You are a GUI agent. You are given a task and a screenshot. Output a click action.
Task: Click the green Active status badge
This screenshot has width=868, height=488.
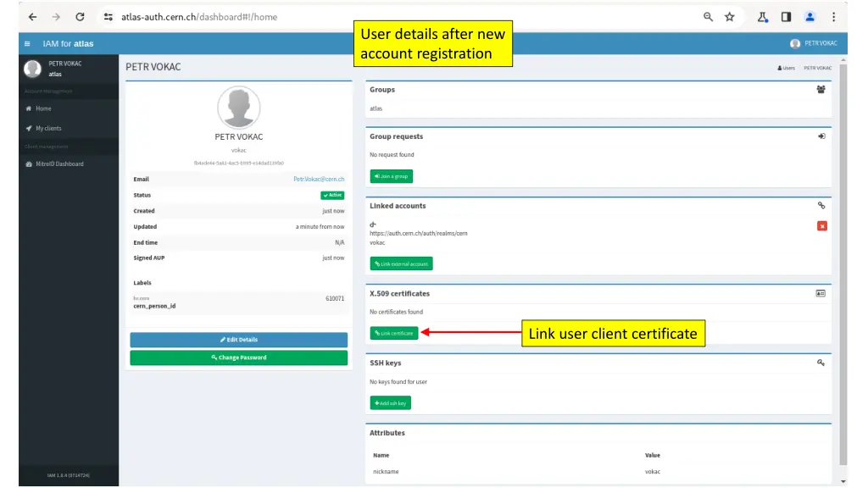coord(332,196)
